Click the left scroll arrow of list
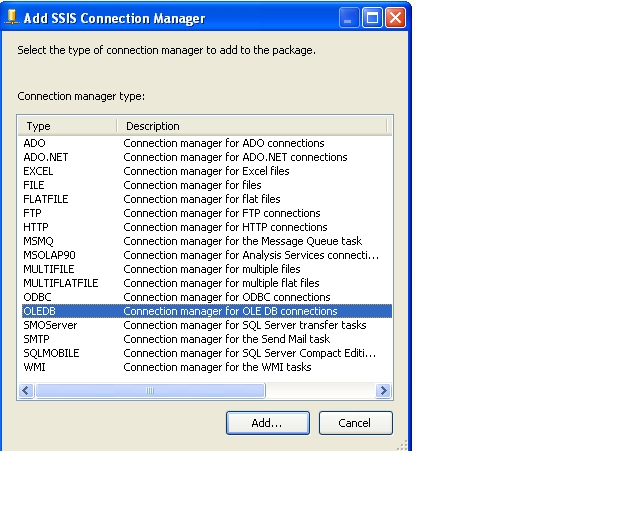The image size is (640, 512). (26, 391)
